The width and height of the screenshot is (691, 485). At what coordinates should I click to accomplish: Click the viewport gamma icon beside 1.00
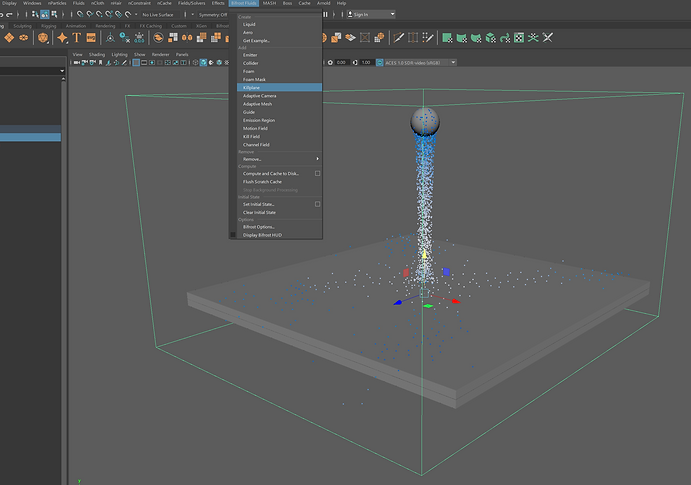(355, 63)
